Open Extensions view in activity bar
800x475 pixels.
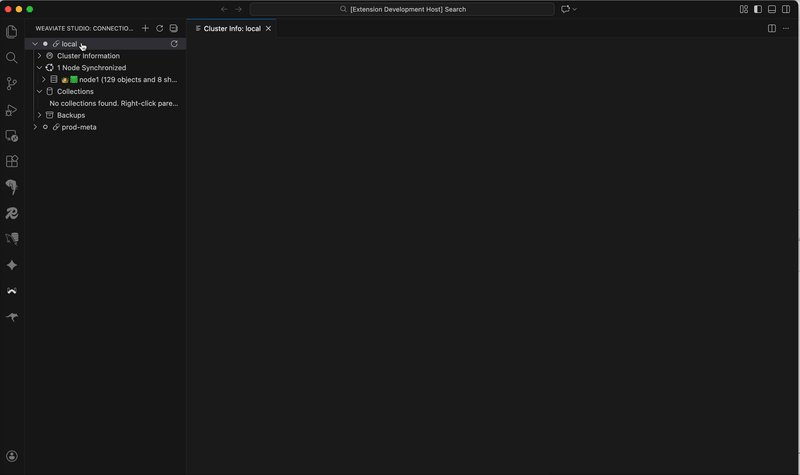[12, 161]
